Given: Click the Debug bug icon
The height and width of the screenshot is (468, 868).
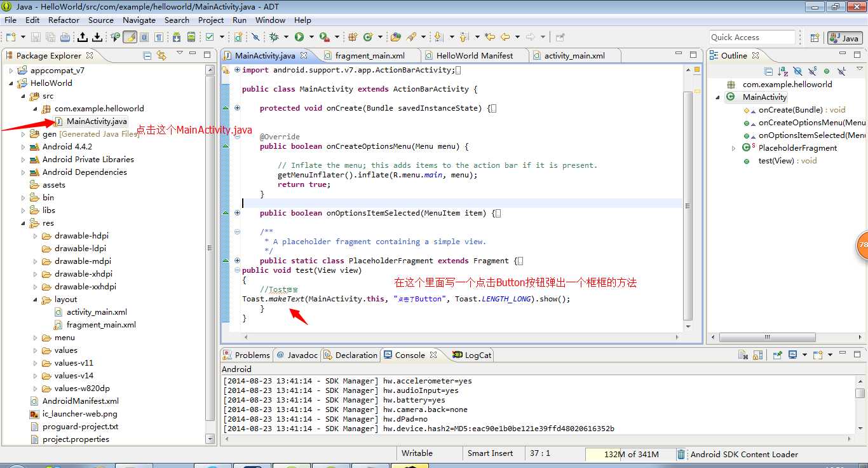Looking at the screenshot, I should coord(273,37).
